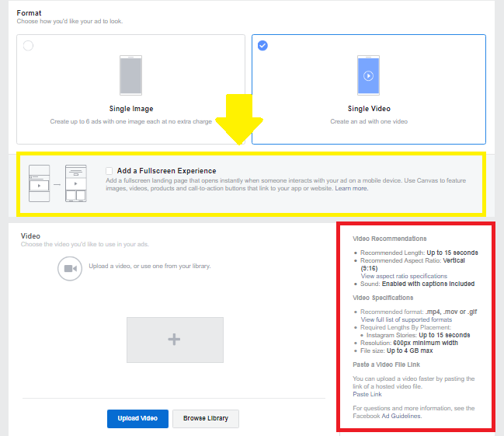The width and height of the screenshot is (504, 436).
Task: Select the Single Video format radio button
Action: coord(262,46)
